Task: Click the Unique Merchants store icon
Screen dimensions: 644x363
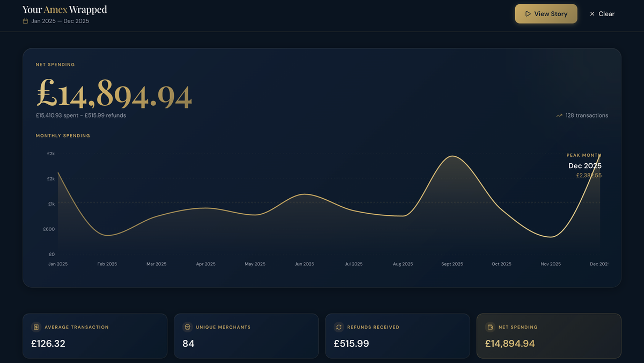Action: (x=187, y=327)
